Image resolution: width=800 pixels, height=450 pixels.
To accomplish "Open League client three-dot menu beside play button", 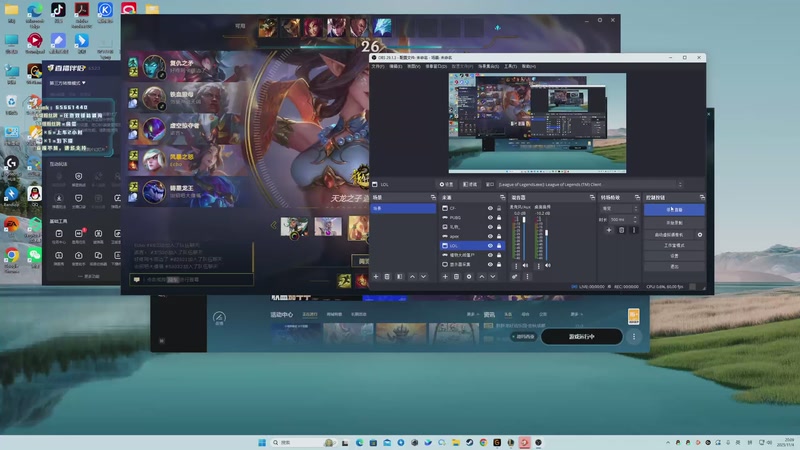I will [x=634, y=337].
